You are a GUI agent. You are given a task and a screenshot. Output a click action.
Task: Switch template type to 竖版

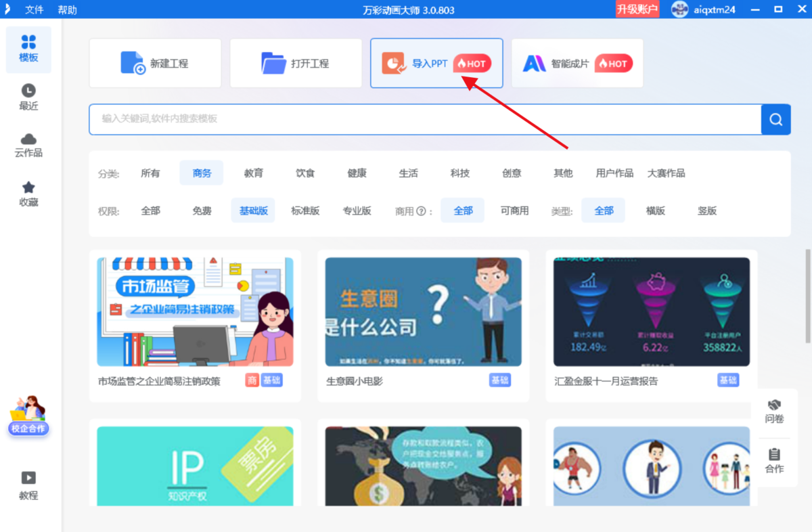(x=706, y=210)
